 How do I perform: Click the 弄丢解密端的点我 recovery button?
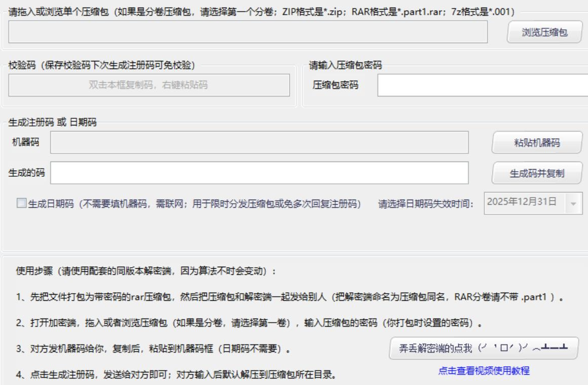tap(482, 348)
